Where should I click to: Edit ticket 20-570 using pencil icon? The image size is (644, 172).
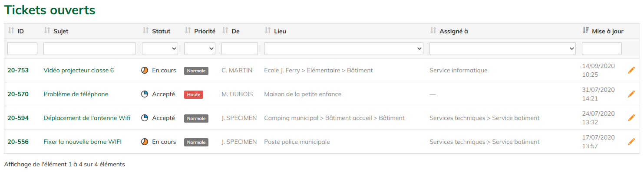click(631, 94)
